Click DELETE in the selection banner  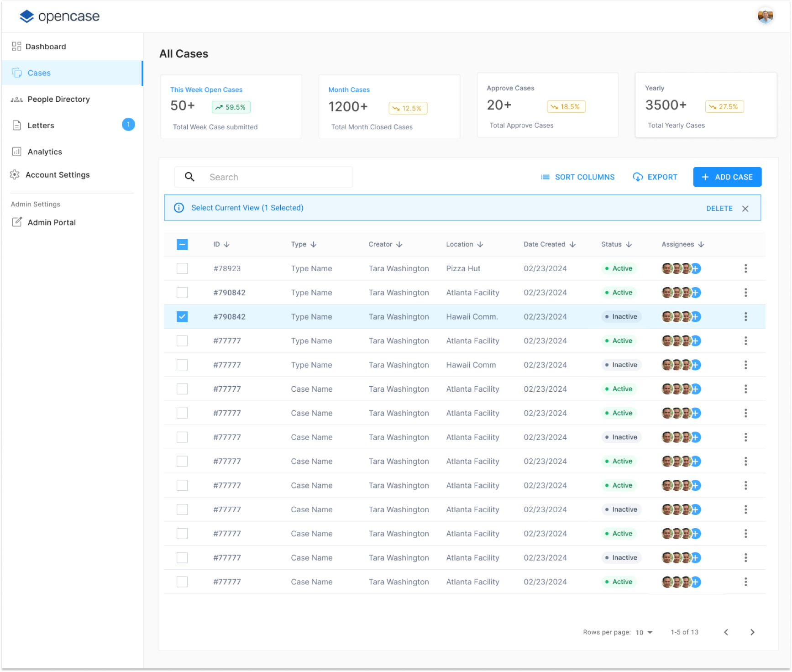click(719, 209)
